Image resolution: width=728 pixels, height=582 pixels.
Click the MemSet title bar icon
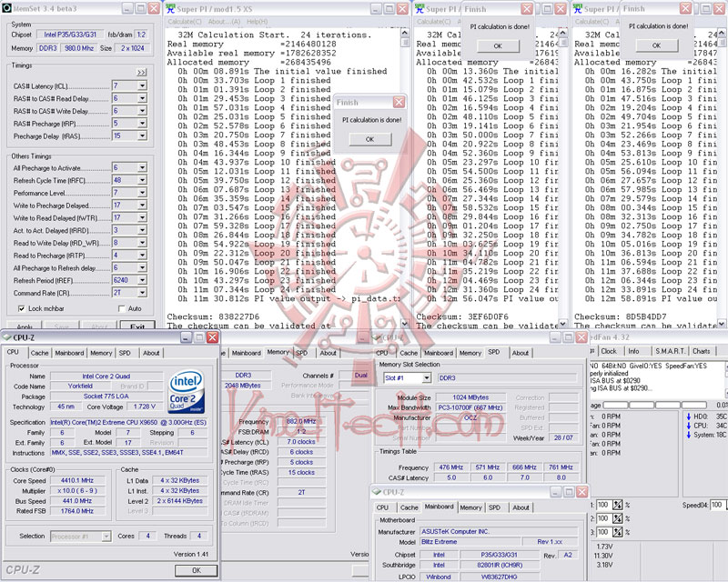tap(6, 8)
